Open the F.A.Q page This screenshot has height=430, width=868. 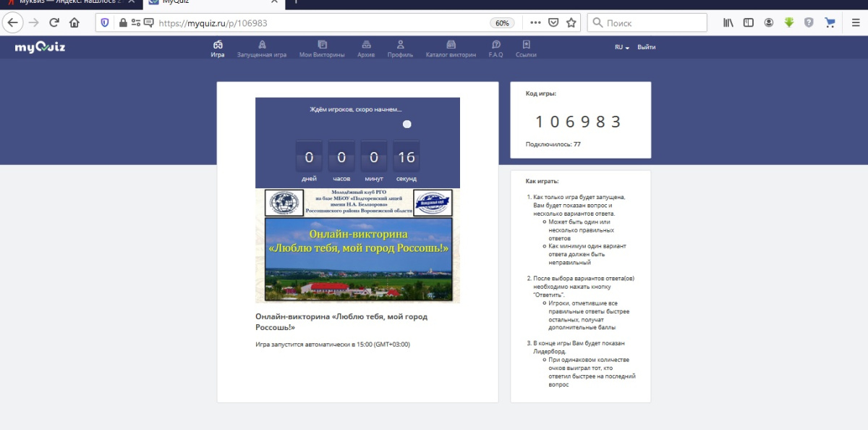(x=495, y=49)
